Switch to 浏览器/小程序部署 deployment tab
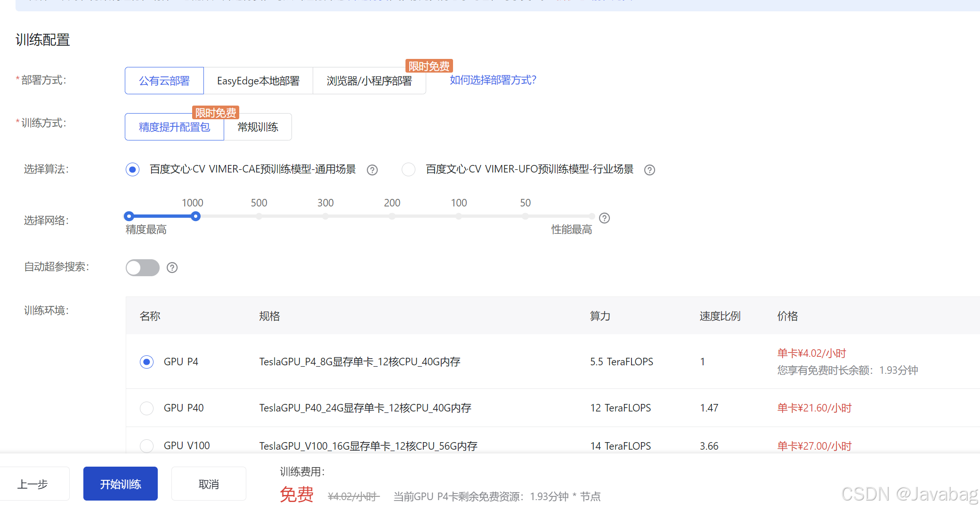The width and height of the screenshot is (980, 510). pyautogui.click(x=369, y=80)
